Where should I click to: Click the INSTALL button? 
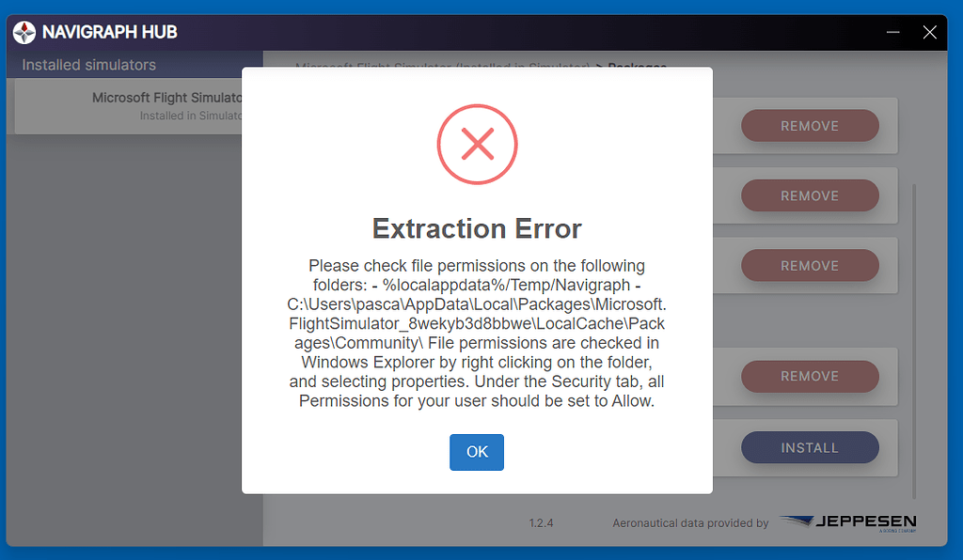(x=810, y=447)
